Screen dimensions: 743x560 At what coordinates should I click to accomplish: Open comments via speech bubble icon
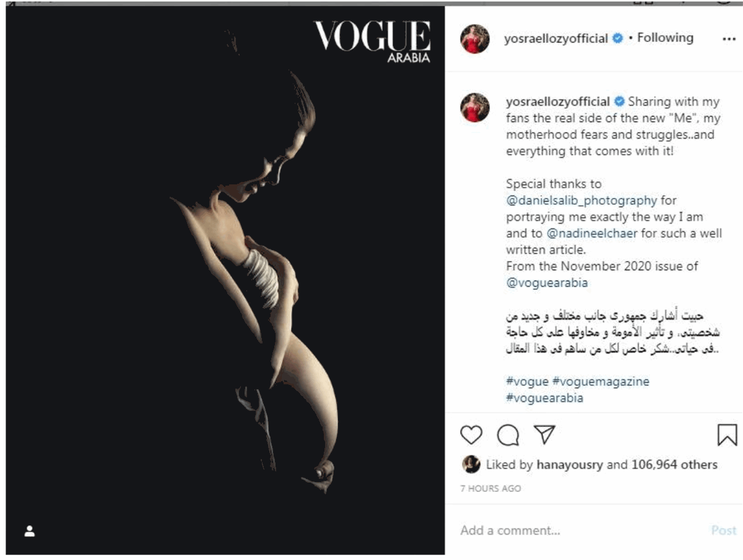pyautogui.click(x=508, y=435)
